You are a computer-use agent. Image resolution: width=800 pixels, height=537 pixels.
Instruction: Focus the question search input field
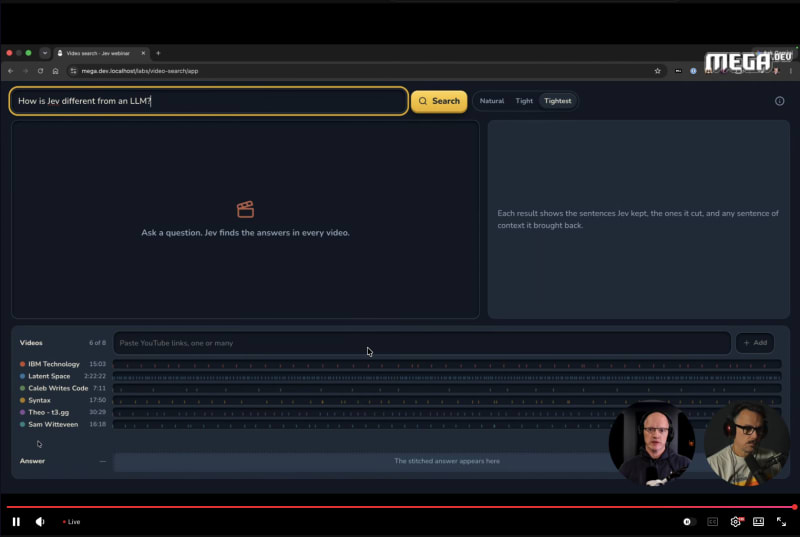pyautogui.click(x=209, y=101)
